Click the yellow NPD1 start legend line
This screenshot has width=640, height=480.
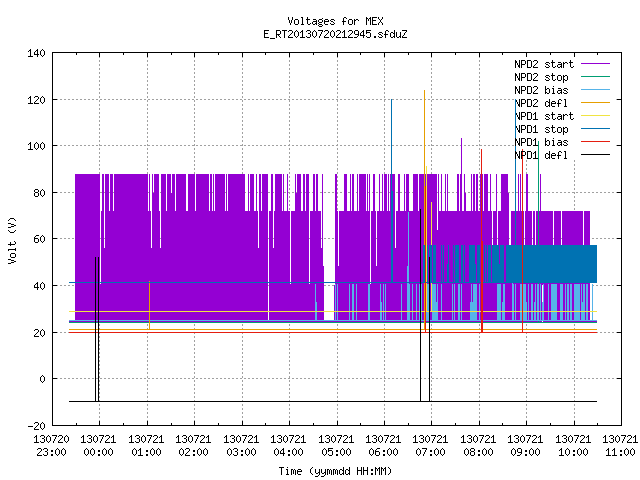click(596, 116)
